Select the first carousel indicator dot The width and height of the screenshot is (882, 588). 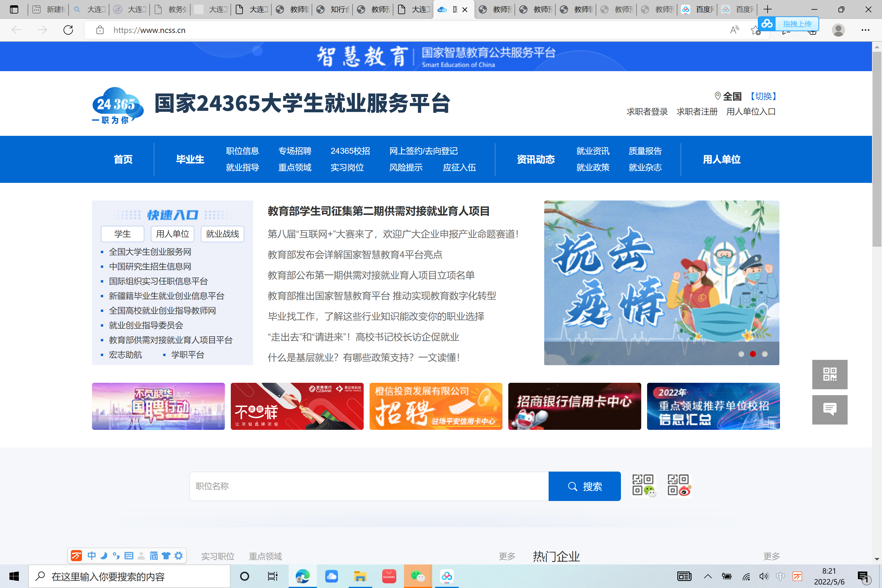click(741, 354)
